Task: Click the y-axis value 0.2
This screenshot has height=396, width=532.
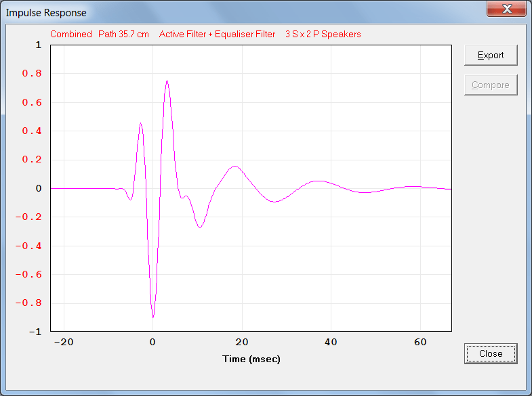Action: (32, 160)
